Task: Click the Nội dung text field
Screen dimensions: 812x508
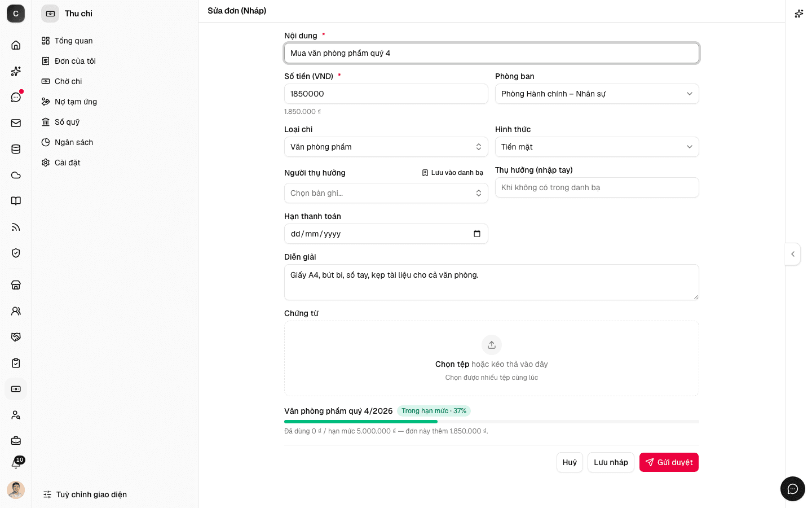Action: tap(492, 53)
